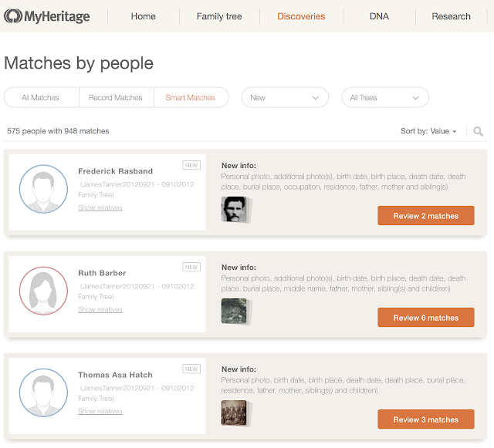494x448 pixels.
Task: Select the All Matches filter
Action: point(41,98)
